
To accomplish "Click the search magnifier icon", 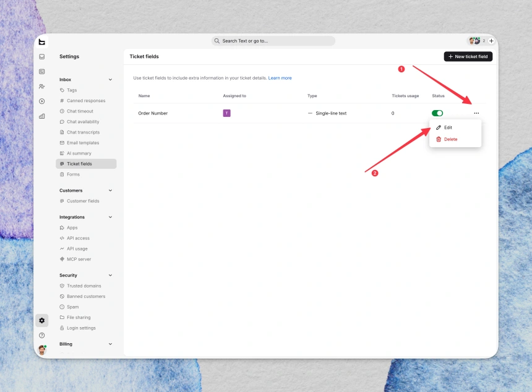I will coord(217,41).
